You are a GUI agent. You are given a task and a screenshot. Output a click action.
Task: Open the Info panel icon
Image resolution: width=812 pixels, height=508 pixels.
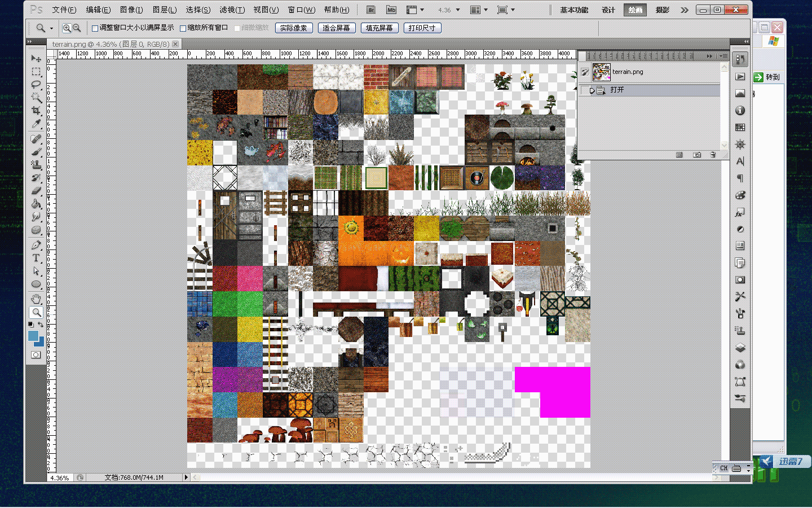click(x=740, y=111)
